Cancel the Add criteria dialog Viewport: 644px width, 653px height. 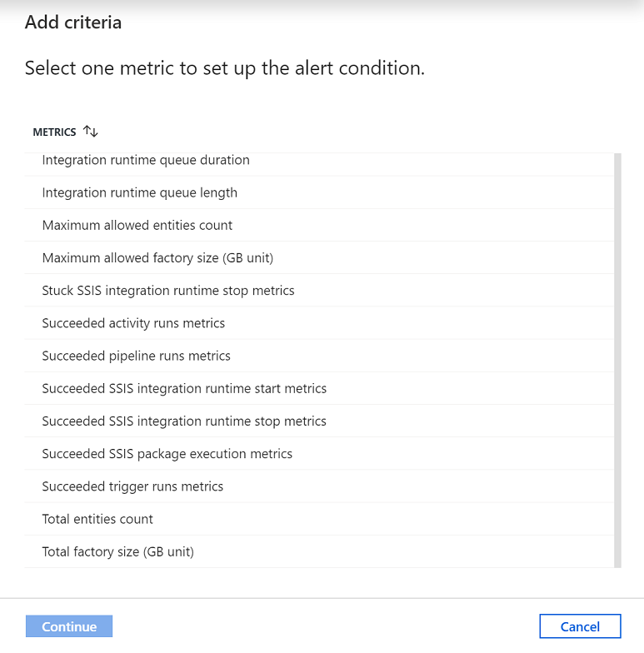[580, 626]
